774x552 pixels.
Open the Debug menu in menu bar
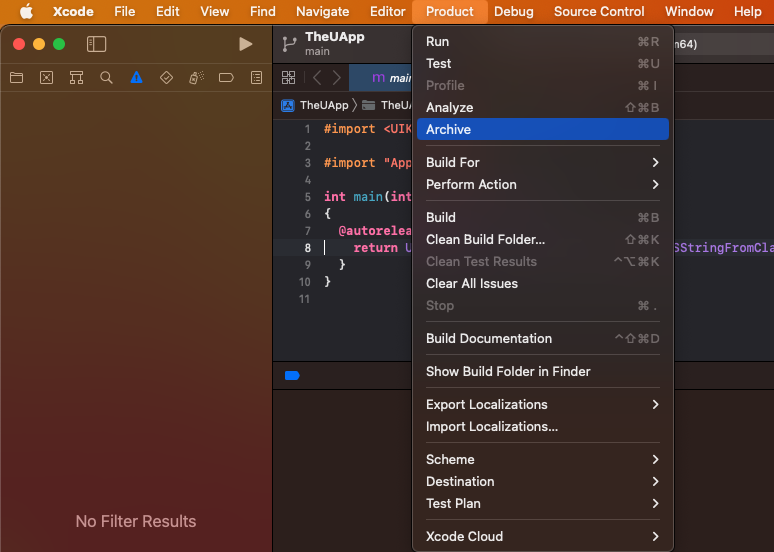pyautogui.click(x=513, y=11)
